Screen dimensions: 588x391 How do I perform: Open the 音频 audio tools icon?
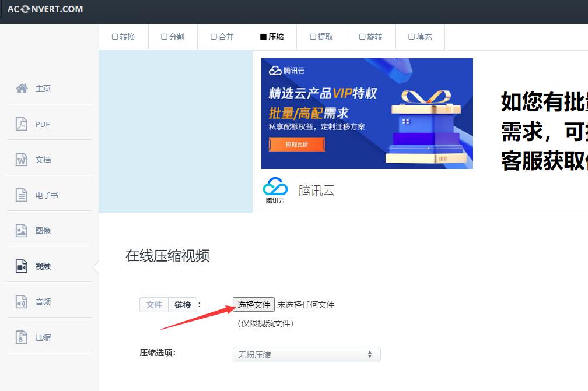pos(22,301)
